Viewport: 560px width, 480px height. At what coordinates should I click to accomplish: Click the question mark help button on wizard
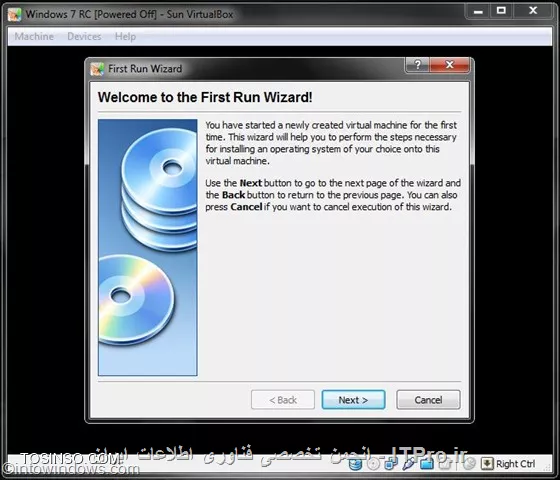coord(418,65)
